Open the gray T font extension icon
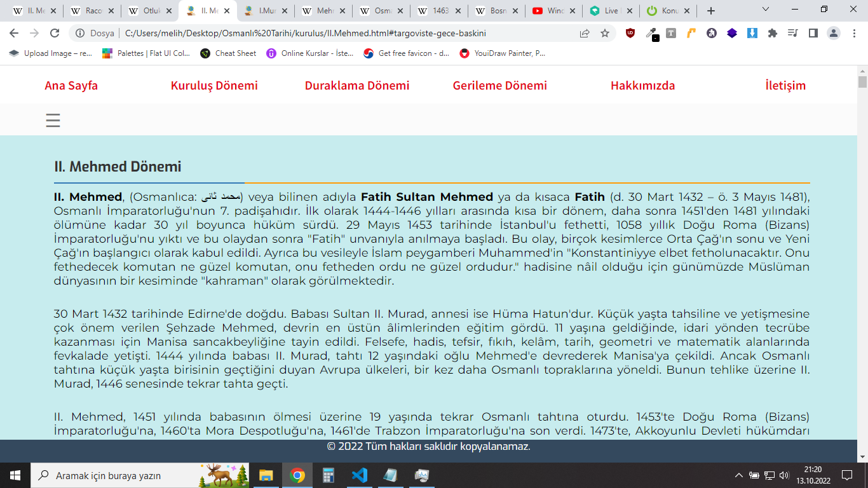This screenshot has height=488, width=868. (x=671, y=33)
